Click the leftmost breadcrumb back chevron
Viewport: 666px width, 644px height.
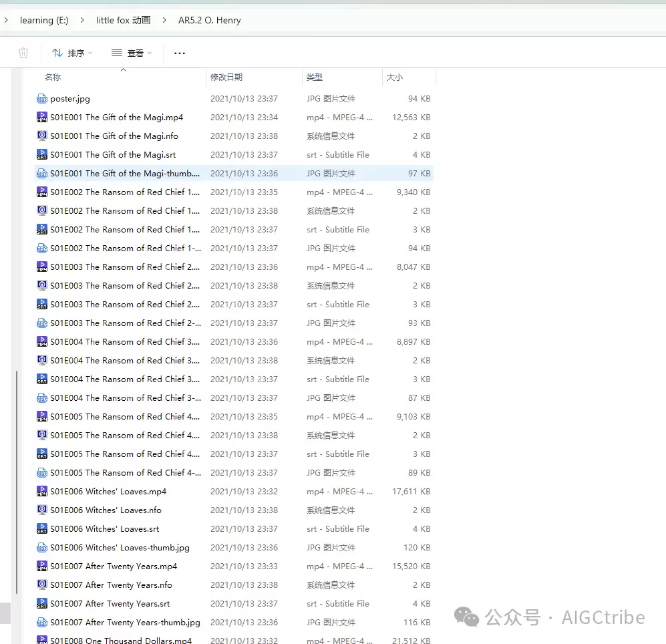pos(7,20)
